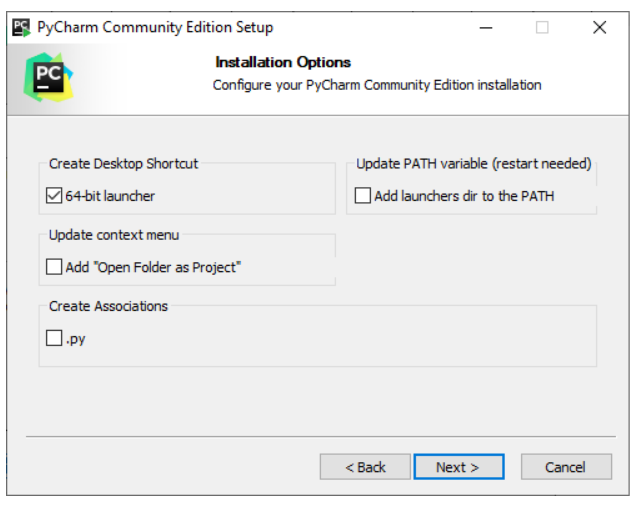Click the "Create Associations" group label

[108, 306]
